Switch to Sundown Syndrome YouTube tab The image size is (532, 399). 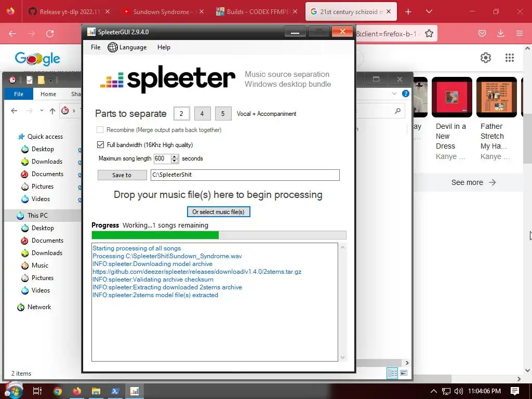[x=163, y=12]
